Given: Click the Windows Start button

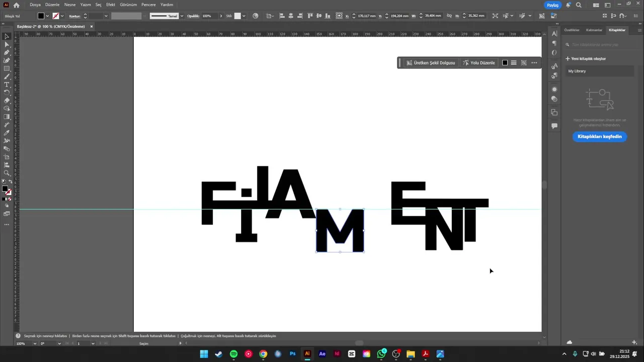Looking at the screenshot, I should pos(204,354).
